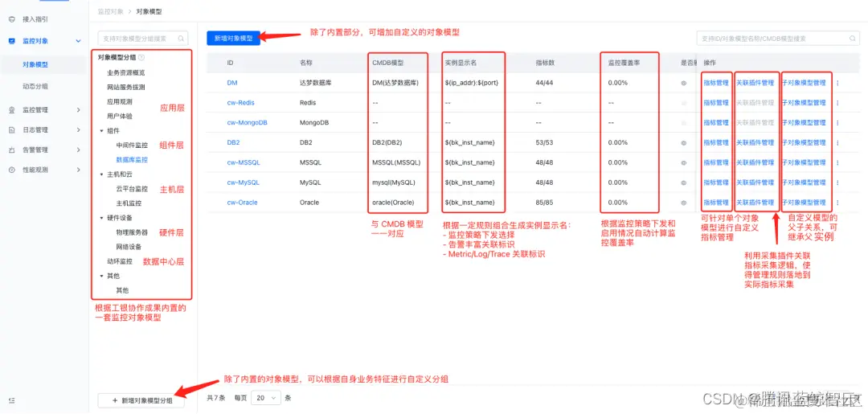Expand the 监控管理 sidebar menu chevron
This screenshot has width=868, height=414.
coord(78,110)
